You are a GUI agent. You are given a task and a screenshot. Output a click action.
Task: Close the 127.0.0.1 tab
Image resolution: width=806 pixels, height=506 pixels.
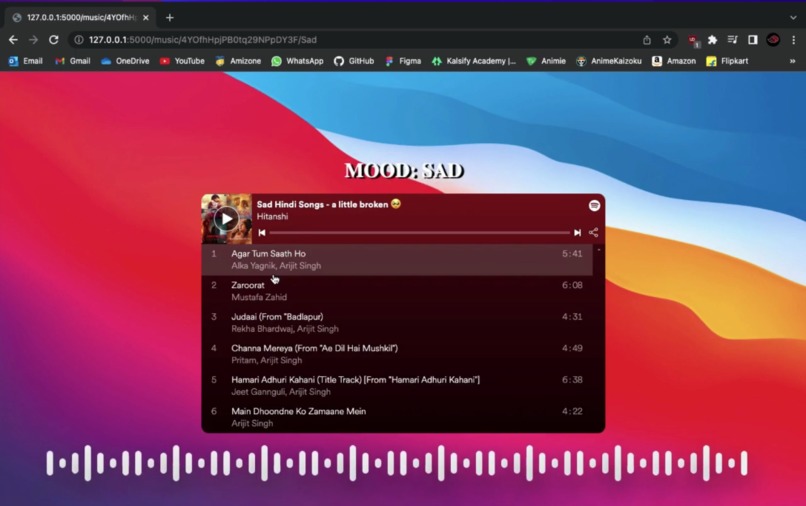click(x=146, y=17)
